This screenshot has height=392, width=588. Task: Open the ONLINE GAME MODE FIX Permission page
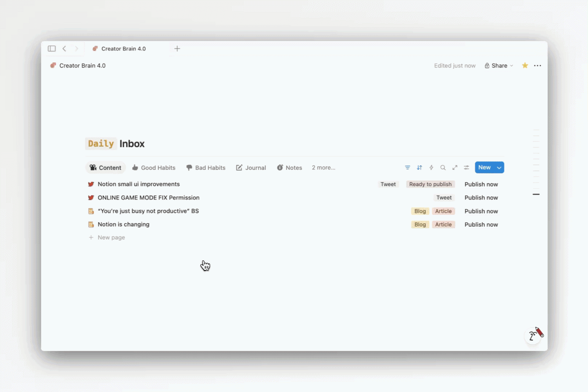coord(148,198)
